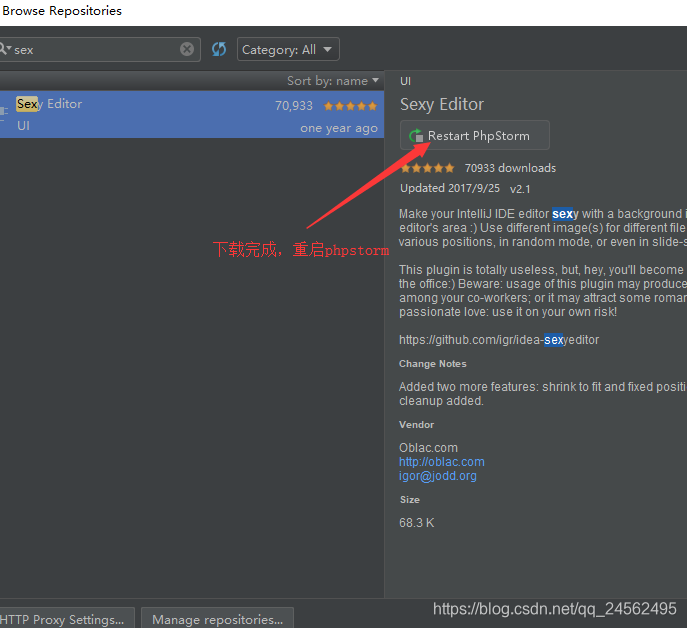Click the plugin icon of the Sexy Editor row

coord(4,114)
